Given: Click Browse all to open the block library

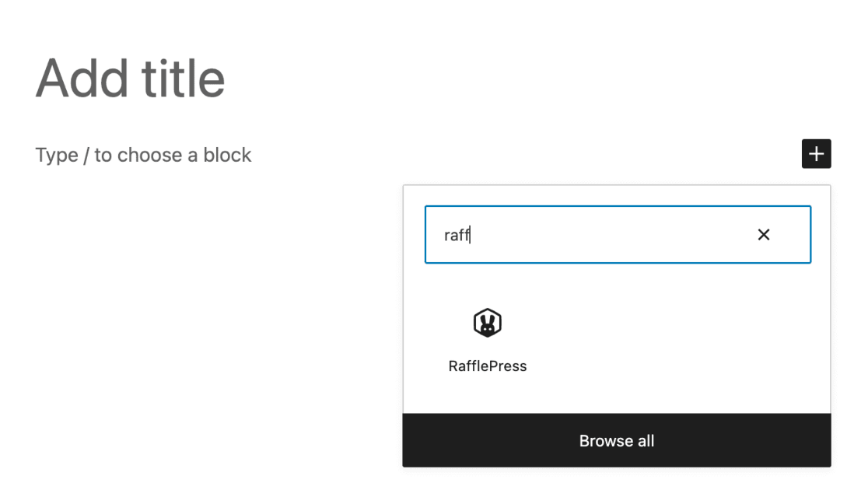Looking at the screenshot, I should [617, 440].
